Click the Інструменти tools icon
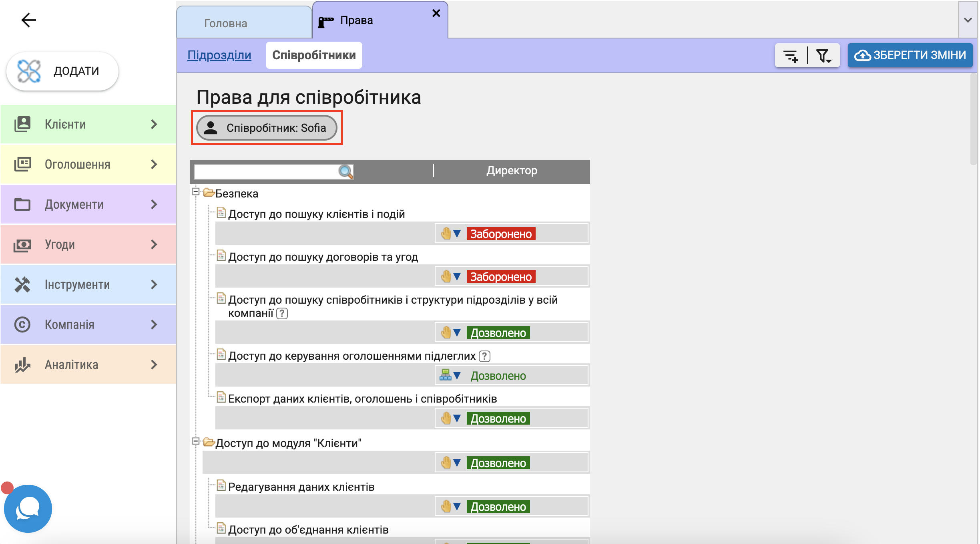The width and height of the screenshot is (980, 544). click(x=22, y=284)
